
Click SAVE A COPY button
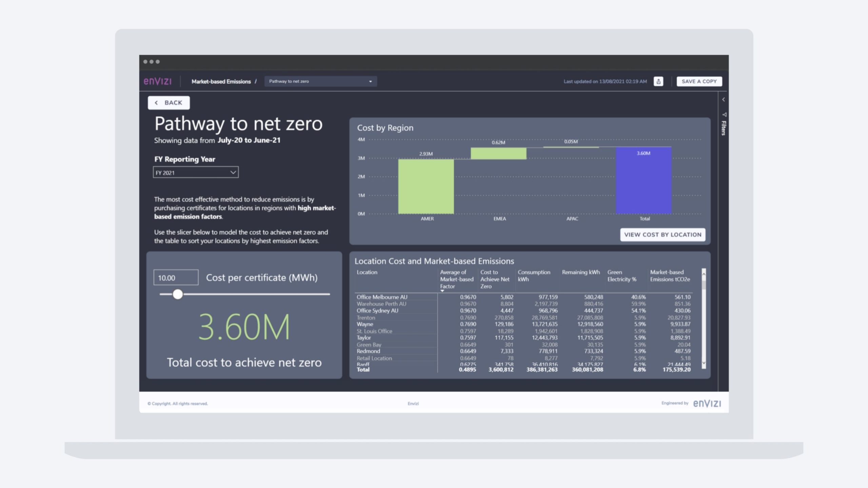(x=699, y=81)
